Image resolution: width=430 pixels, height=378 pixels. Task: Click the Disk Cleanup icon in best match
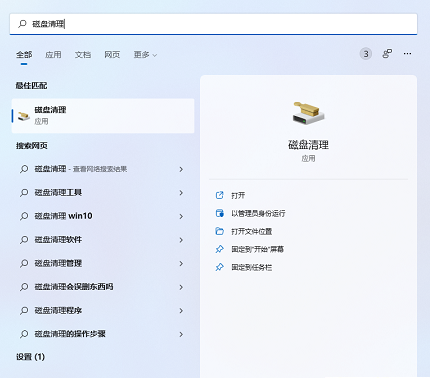click(24, 116)
